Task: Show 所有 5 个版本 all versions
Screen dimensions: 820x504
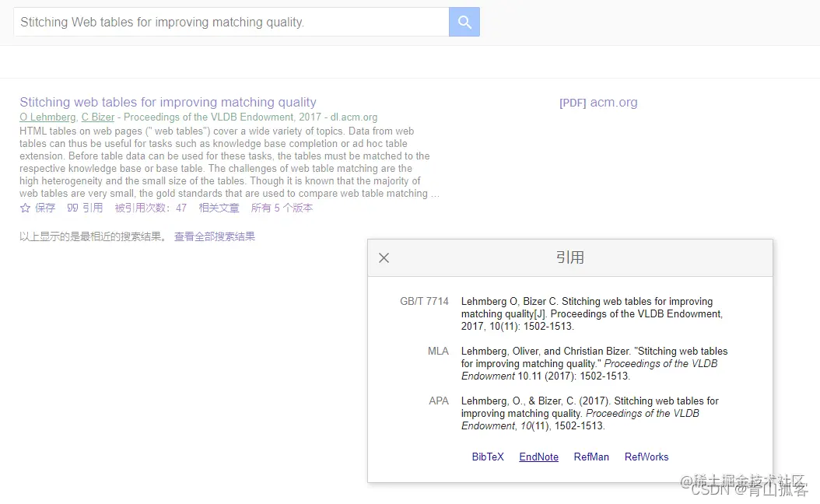Action: pyautogui.click(x=282, y=208)
